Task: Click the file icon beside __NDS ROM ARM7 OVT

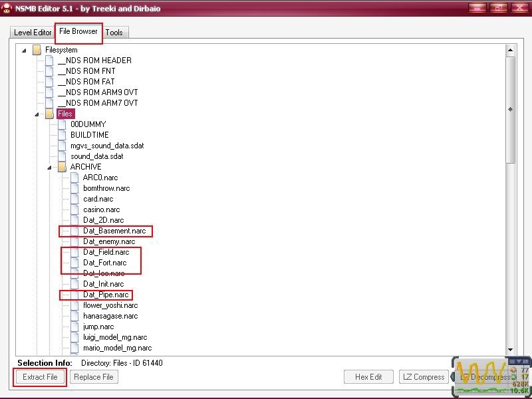Action: (x=49, y=103)
